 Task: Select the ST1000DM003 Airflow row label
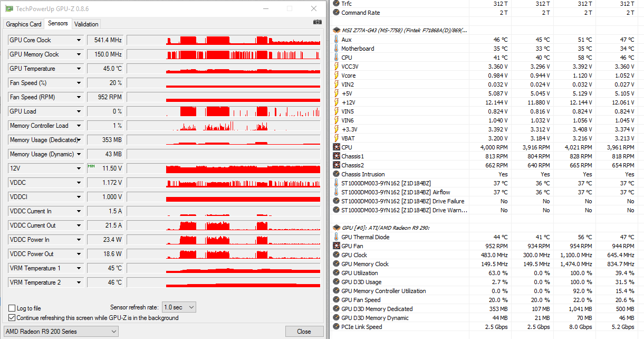[396, 192]
